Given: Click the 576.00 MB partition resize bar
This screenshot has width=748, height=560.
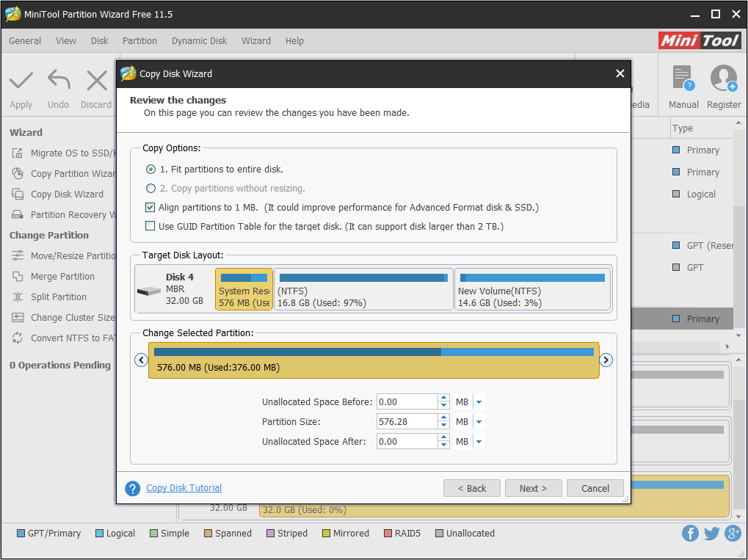Looking at the screenshot, I should point(374,360).
